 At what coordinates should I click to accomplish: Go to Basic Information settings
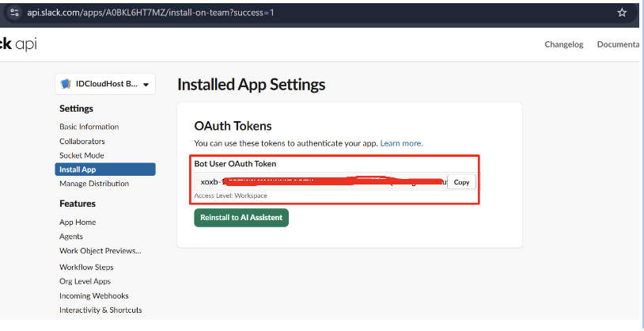(x=89, y=127)
